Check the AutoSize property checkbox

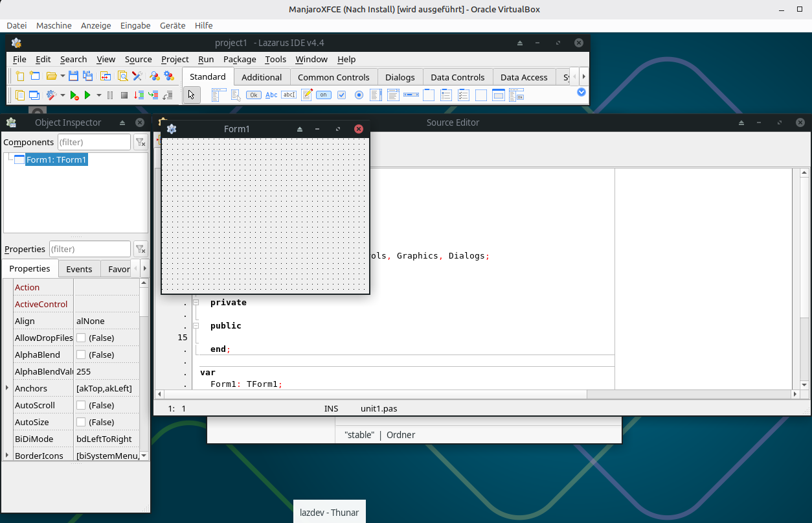click(x=81, y=422)
